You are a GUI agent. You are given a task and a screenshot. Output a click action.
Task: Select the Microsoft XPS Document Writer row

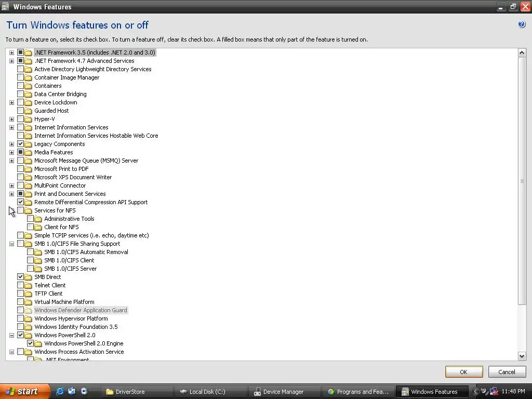pyautogui.click(x=73, y=178)
